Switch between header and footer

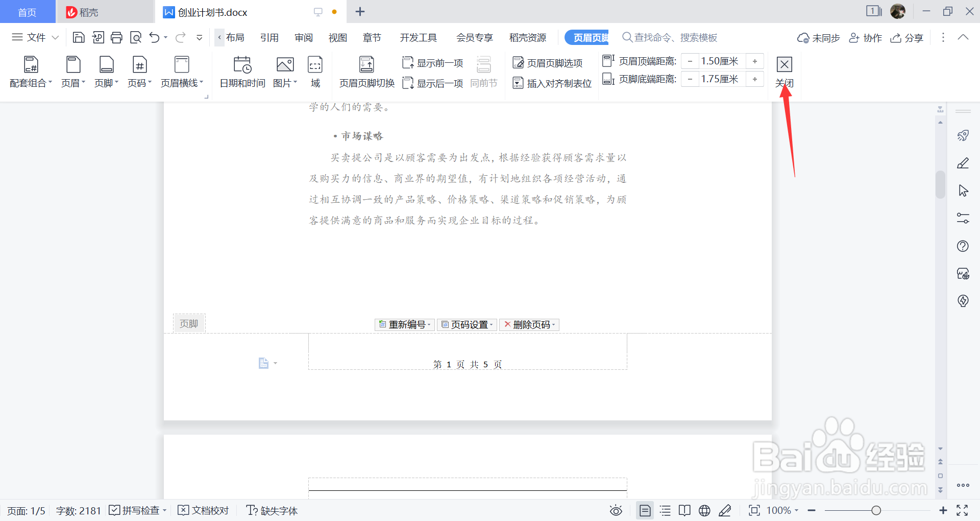(366, 72)
